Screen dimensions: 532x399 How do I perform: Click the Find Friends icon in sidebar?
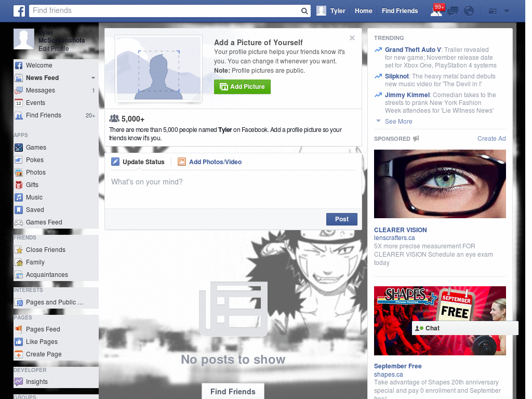tap(19, 116)
